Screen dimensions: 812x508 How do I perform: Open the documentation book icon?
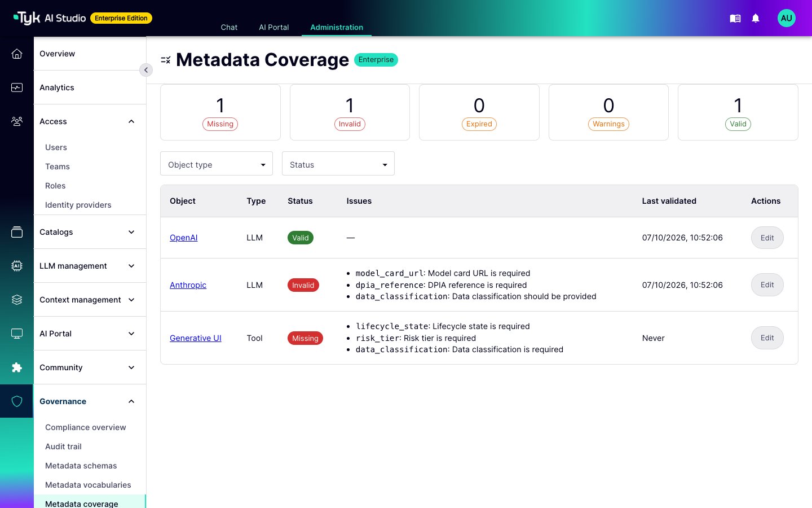(735, 19)
